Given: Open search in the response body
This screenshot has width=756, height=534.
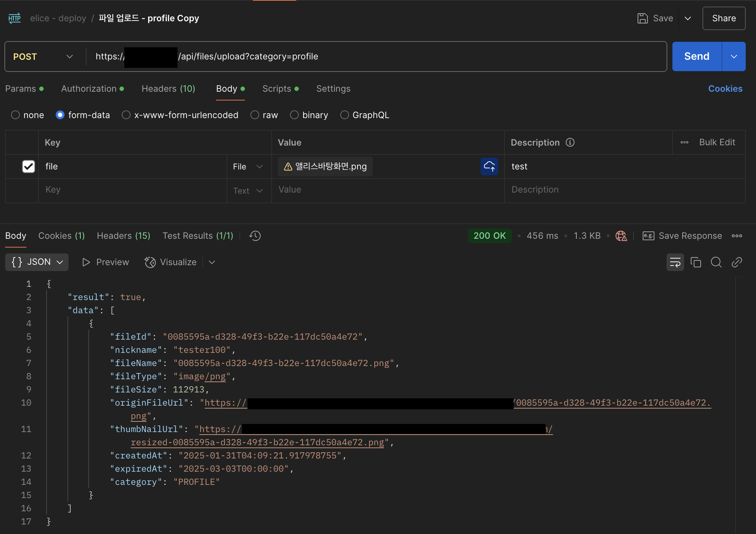Looking at the screenshot, I should click(x=716, y=262).
